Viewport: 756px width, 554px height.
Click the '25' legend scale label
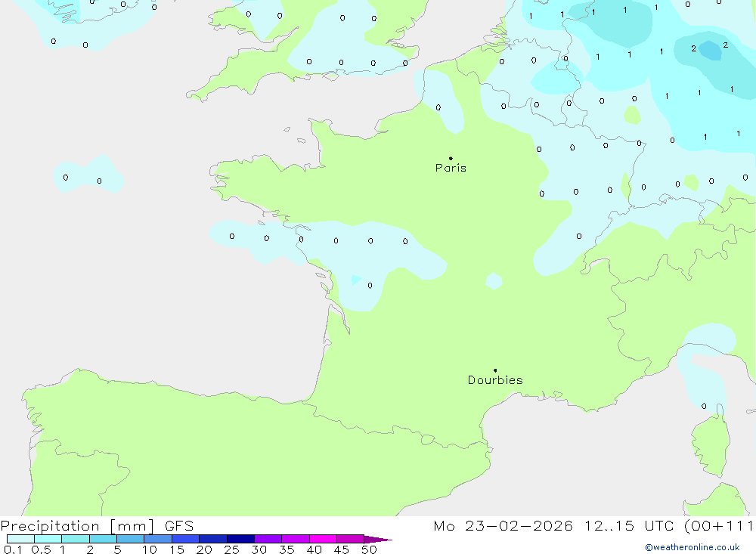pyautogui.click(x=231, y=549)
